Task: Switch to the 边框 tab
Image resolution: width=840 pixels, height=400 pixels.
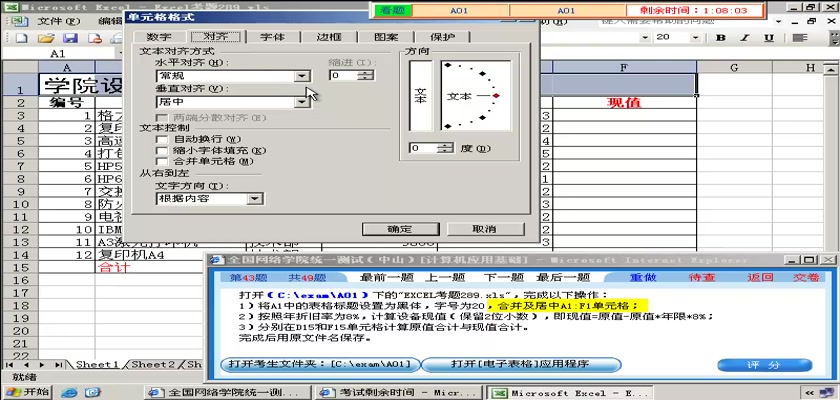Action: (x=329, y=37)
